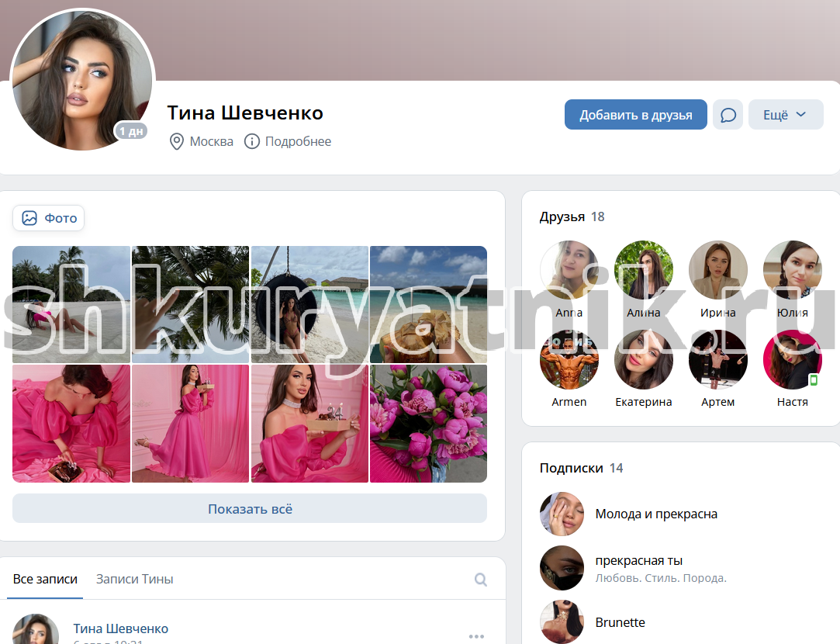Switch to the Записи Тины tab

coord(134,579)
